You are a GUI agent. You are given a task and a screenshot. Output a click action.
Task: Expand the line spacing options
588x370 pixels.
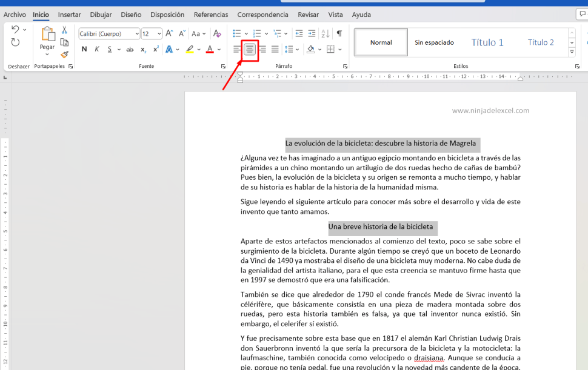296,50
